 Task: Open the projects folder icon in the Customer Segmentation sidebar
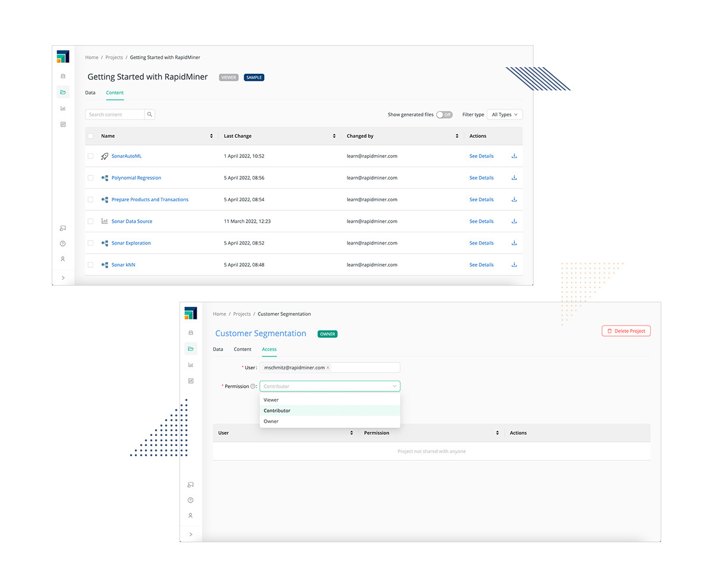pyautogui.click(x=191, y=349)
